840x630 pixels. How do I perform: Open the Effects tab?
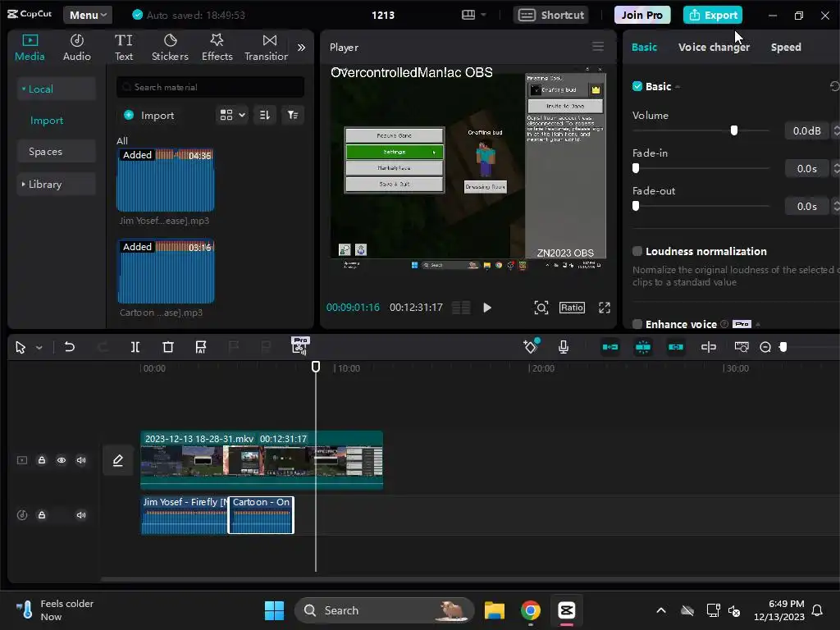[x=217, y=47]
